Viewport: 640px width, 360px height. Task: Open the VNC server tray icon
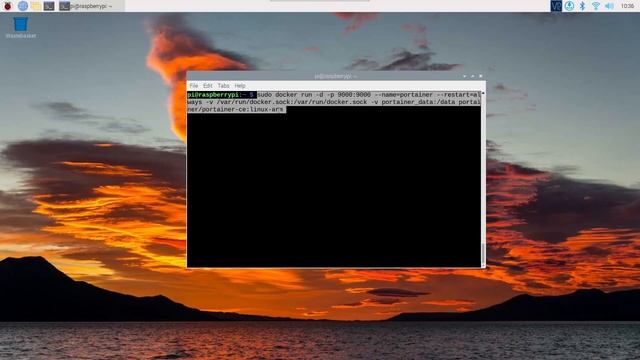tap(556, 6)
